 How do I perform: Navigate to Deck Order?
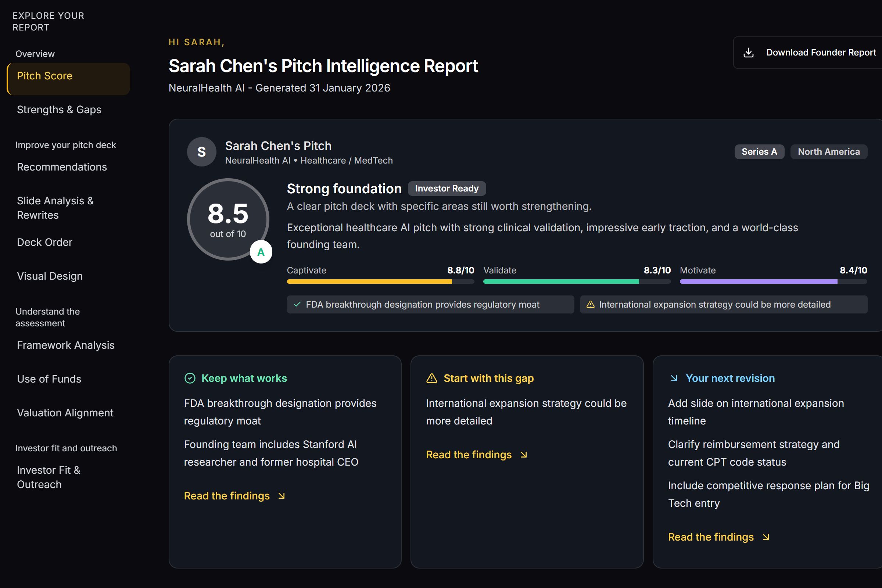44,242
